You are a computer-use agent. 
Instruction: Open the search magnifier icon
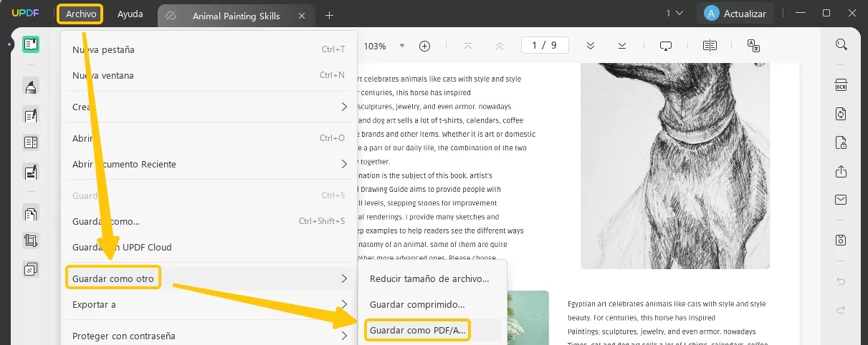[x=841, y=44]
